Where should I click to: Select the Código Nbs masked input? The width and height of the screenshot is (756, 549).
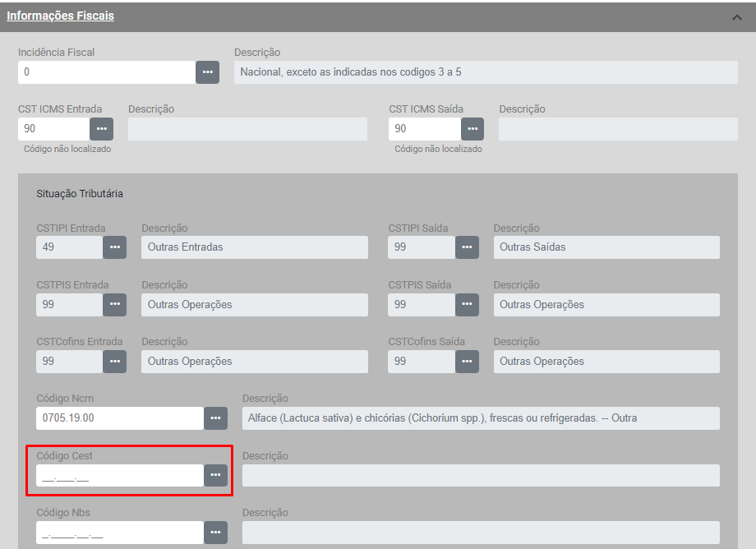pyautogui.click(x=120, y=533)
